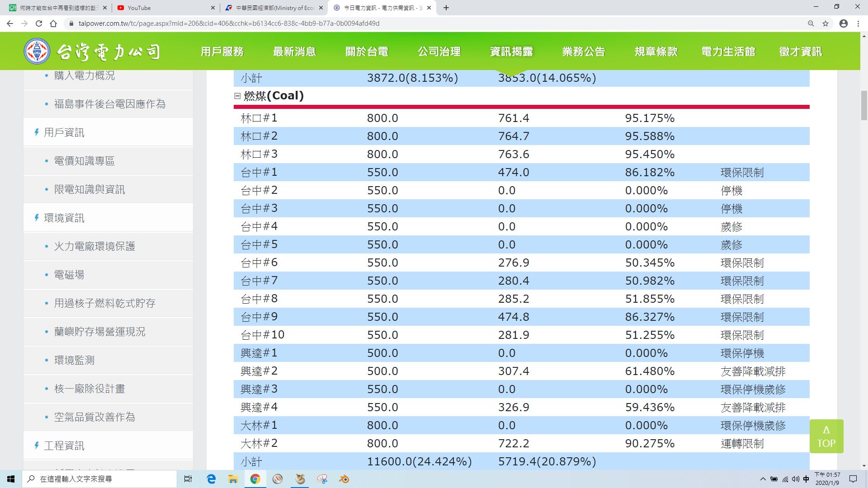Launch Blender from the taskbar

pyautogui.click(x=344, y=479)
